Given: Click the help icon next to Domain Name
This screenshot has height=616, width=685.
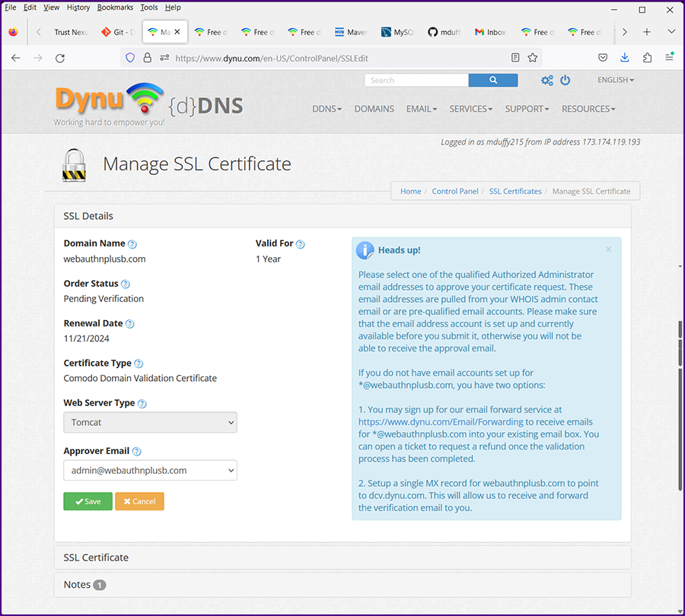Looking at the screenshot, I should point(132,244).
